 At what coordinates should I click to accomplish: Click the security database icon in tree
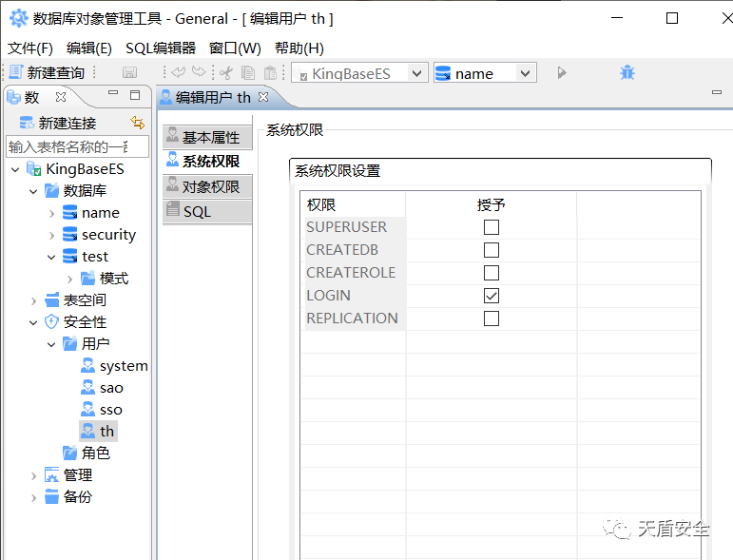coord(69,235)
